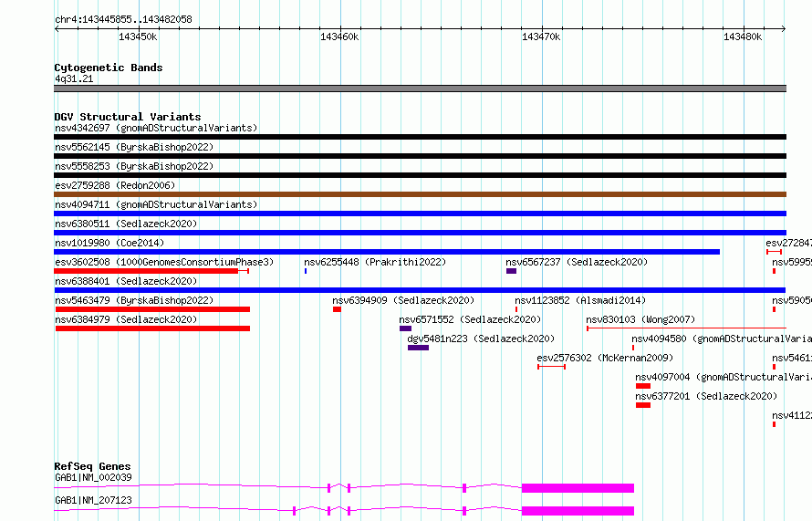Open the GAB1|NM_207123 transcript label
This screenshot has width=812, height=521.
(x=93, y=500)
